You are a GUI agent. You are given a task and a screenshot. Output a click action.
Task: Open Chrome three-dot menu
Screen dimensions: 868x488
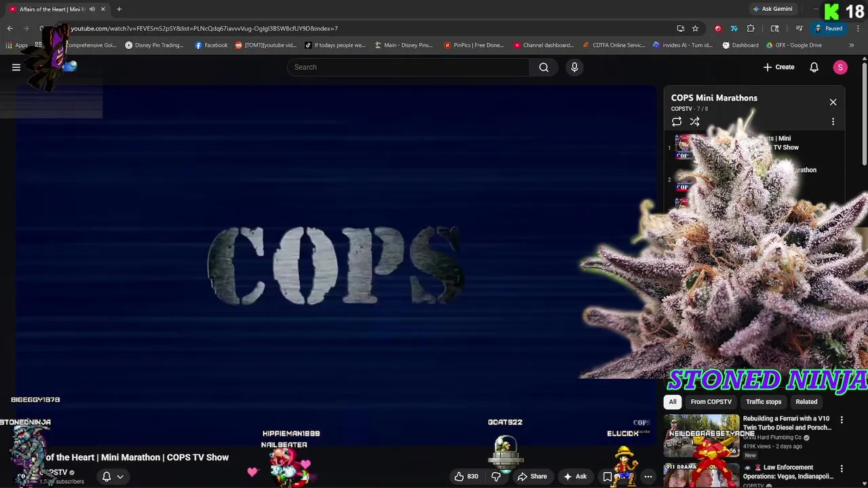(x=857, y=28)
